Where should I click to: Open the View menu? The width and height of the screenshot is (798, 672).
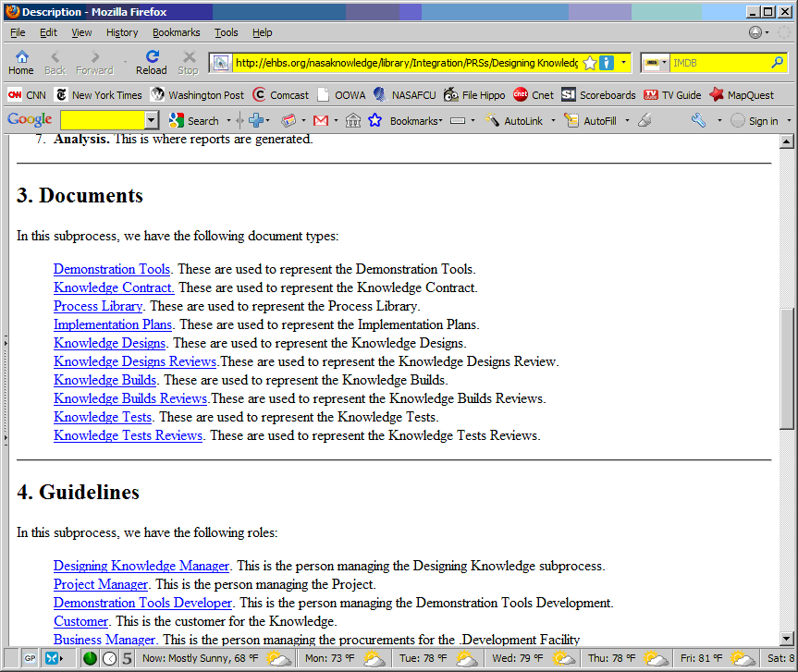(x=81, y=32)
